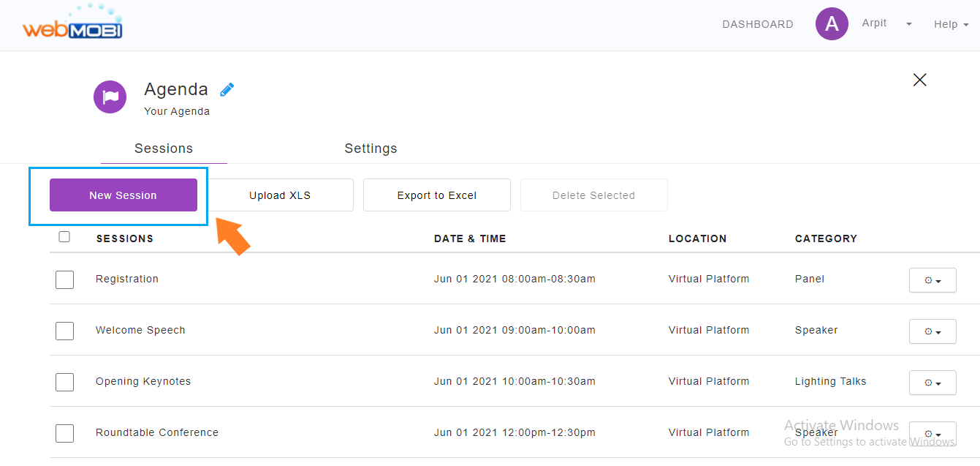Click date Jun 01 2021 10:00am-10:30am
Image resolution: width=980 pixels, height=466 pixels.
514,381
